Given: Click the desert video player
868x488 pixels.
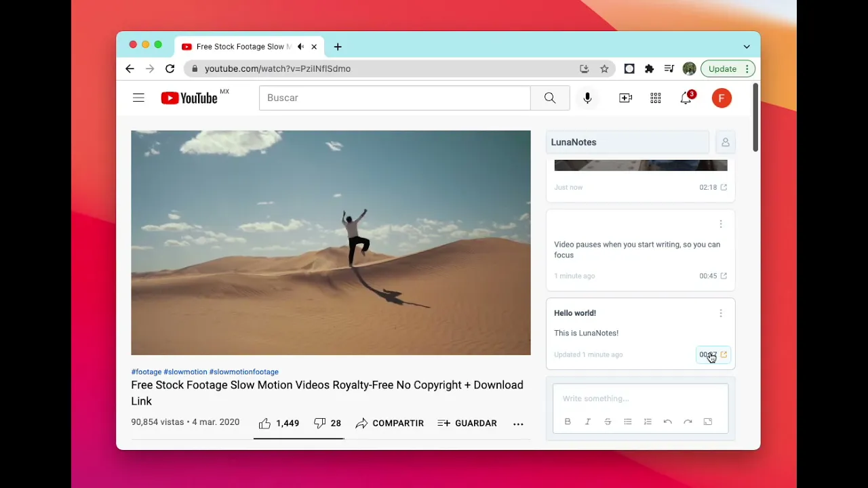Looking at the screenshot, I should (x=331, y=243).
